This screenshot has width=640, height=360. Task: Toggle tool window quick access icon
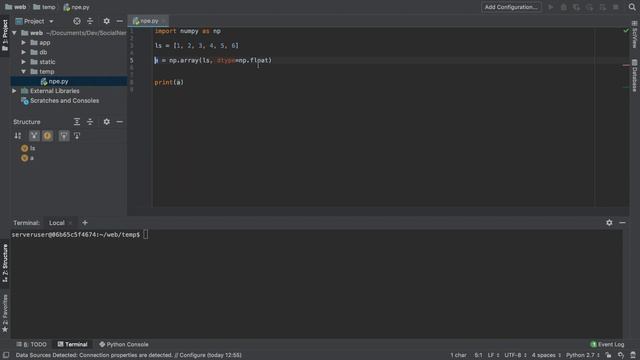[x=6, y=355]
